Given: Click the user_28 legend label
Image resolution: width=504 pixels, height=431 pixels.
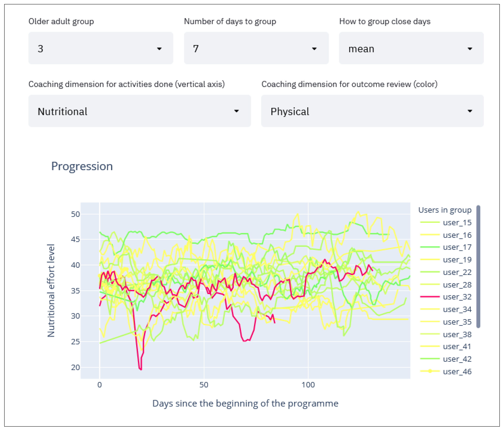Looking at the screenshot, I should [457, 284].
